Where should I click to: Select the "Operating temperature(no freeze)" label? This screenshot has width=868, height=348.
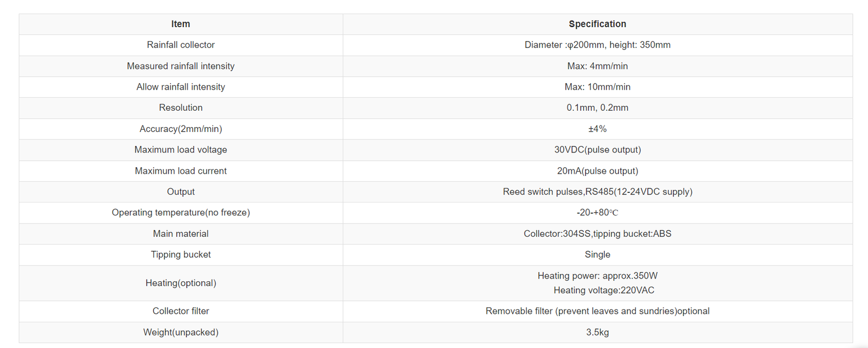[x=181, y=213]
